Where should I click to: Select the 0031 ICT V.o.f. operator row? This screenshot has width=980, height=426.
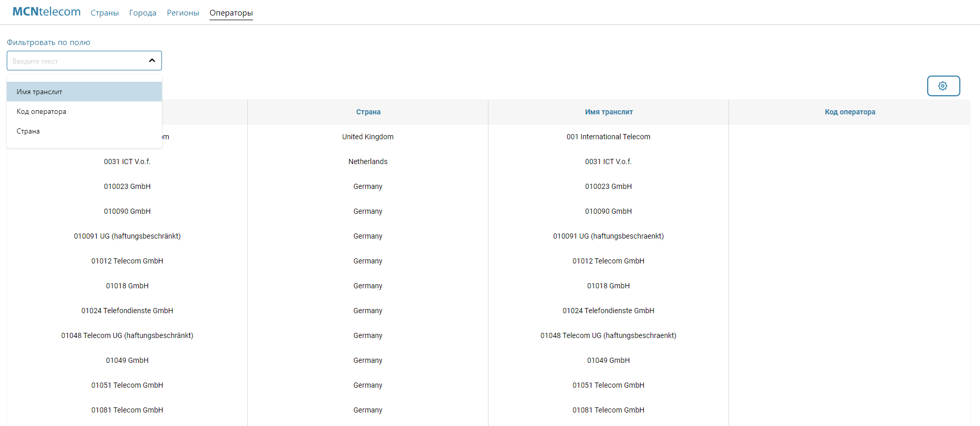(127, 161)
